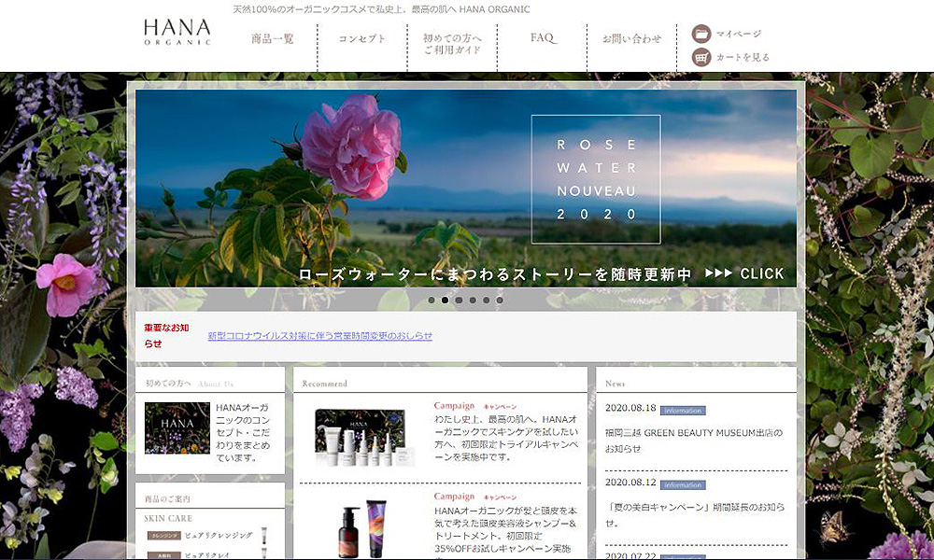Open the shopping cart icon
This screenshot has width=934, height=560.
pyautogui.click(x=701, y=57)
